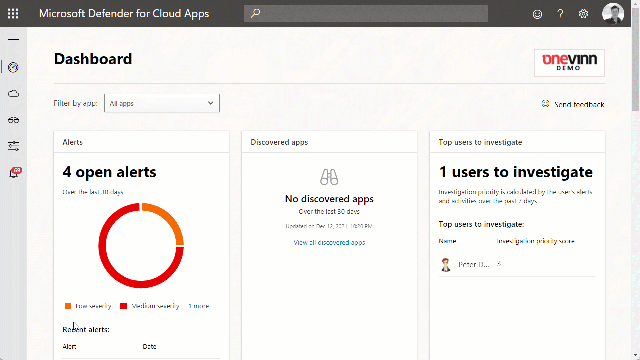Image resolution: width=640 pixels, height=360 pixels.
Task: Select the Dashboard sidebar icon
Action: point(13,67)
